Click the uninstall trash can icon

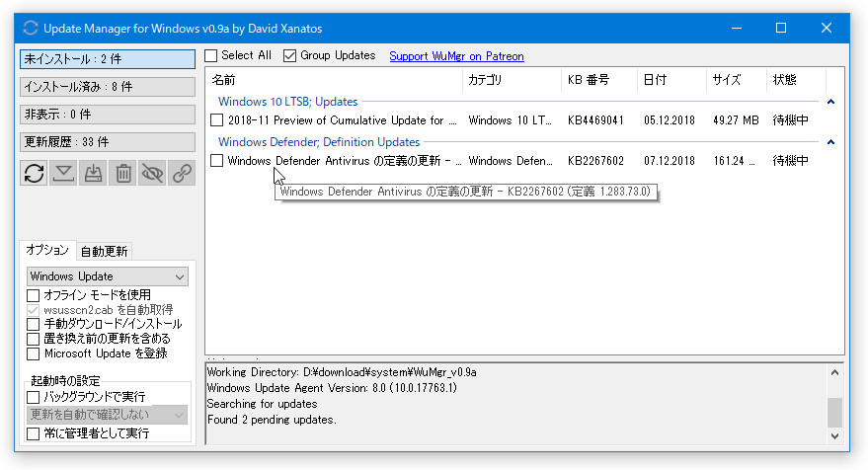tap(122, 173)
